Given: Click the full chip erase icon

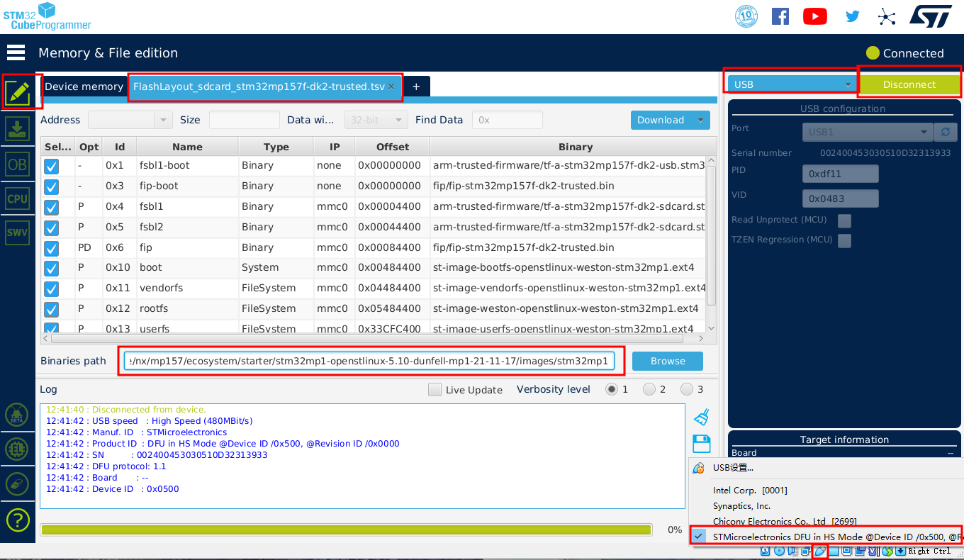Looking at the screenshot, I should [17, 484].
